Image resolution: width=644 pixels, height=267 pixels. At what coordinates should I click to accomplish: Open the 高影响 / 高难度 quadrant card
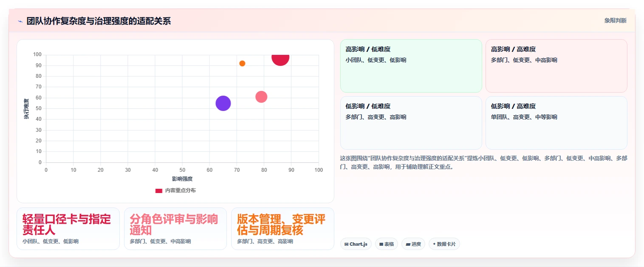[x=556, y=66]
